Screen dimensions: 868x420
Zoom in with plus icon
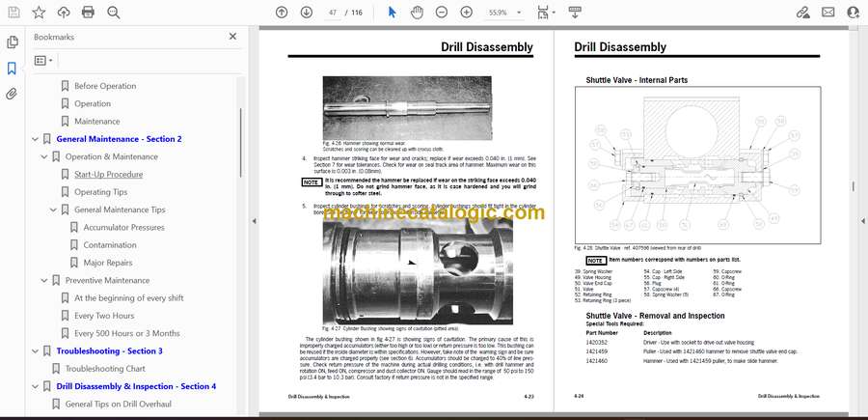click(x=467, y=13)
